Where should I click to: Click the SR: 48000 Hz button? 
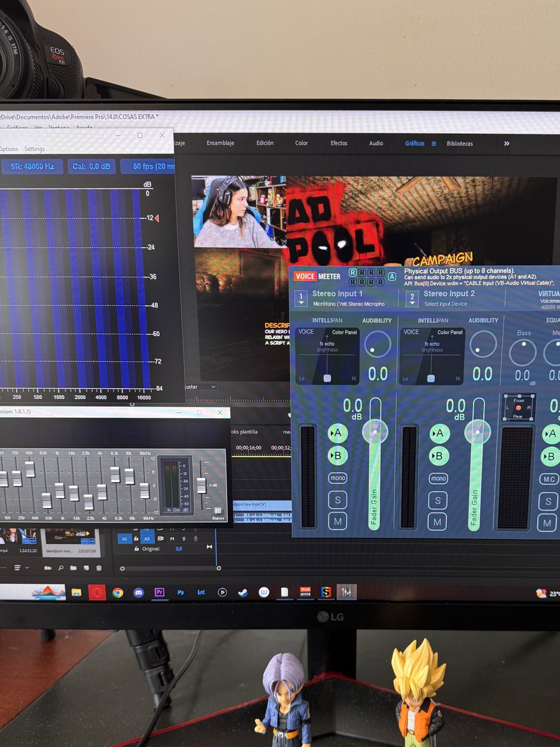coord(32,167)
